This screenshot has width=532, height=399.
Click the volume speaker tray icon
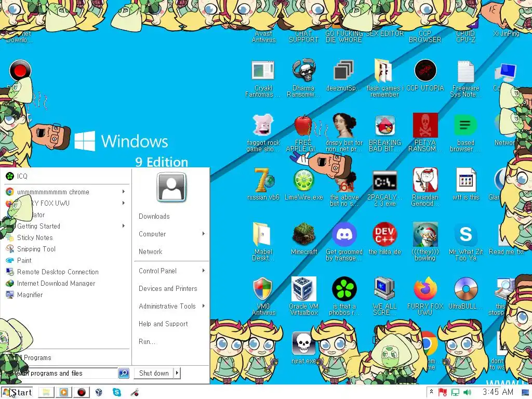[x=467, y=393]
